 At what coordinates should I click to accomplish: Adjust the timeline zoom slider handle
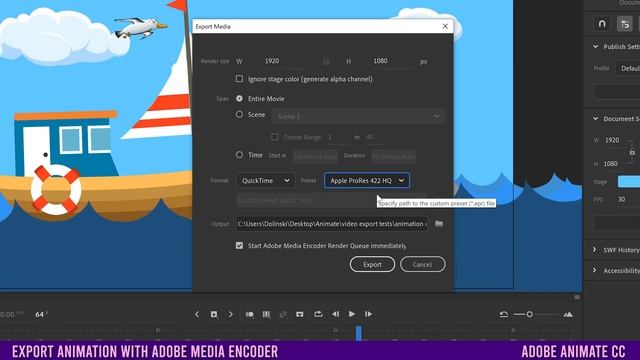point(529,314)
